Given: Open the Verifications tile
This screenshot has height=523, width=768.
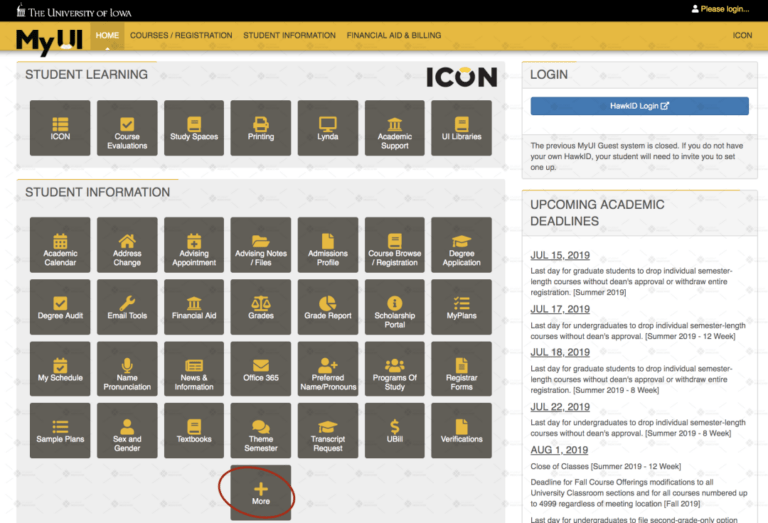Looking at the screenshot, I should pyautogui.click(x=461, y=430).
